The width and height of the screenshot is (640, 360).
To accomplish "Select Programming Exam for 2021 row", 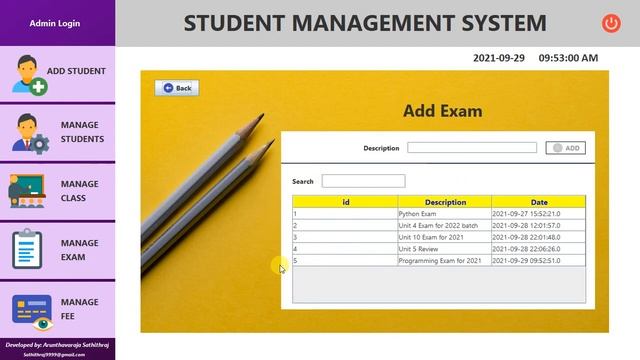I will pos(439,260).
